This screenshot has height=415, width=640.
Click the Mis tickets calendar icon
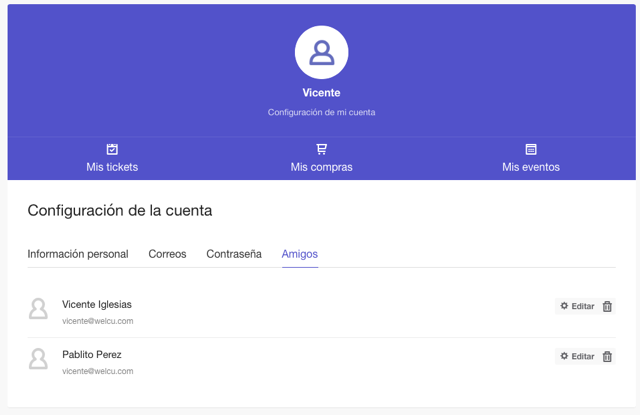click(x=112, y=149)
